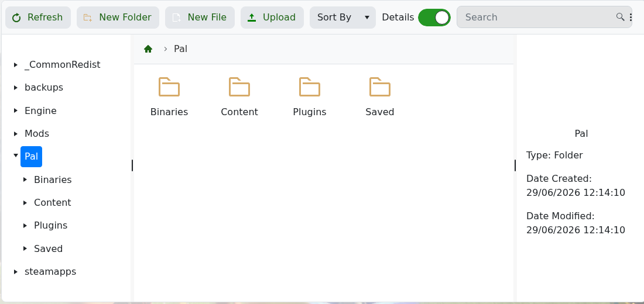Click the Type: Folder text
This screenshot has width=644, height=304.
[x=554, y=156]
